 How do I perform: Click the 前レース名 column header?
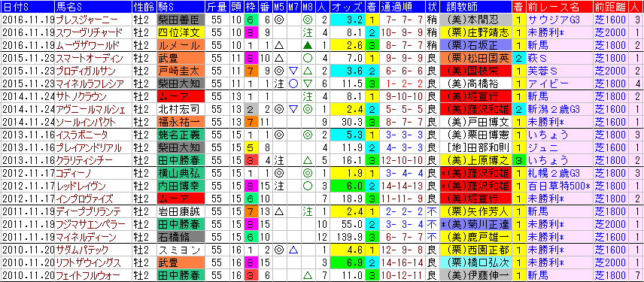(x=559, y=7)
